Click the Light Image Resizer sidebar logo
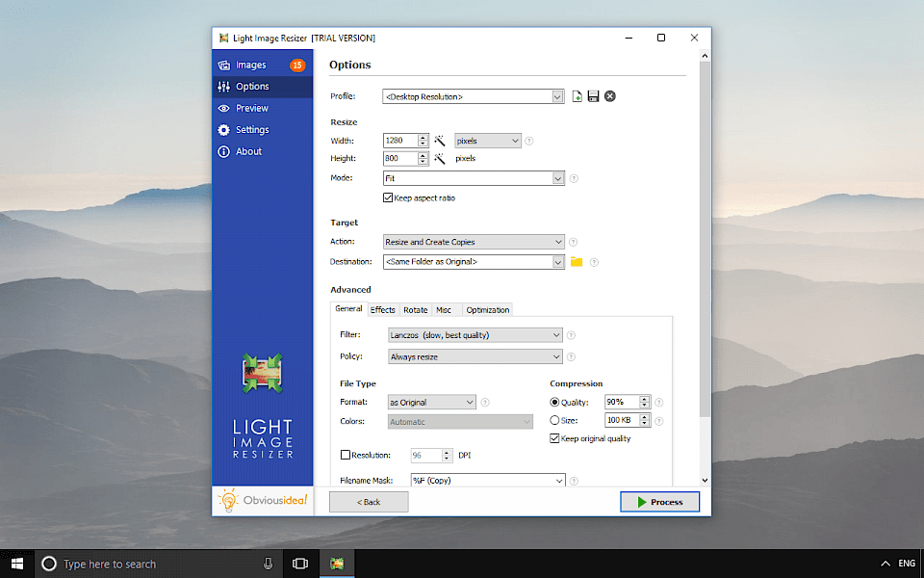This screenshot has height=578, width=924. coord(262,374)
